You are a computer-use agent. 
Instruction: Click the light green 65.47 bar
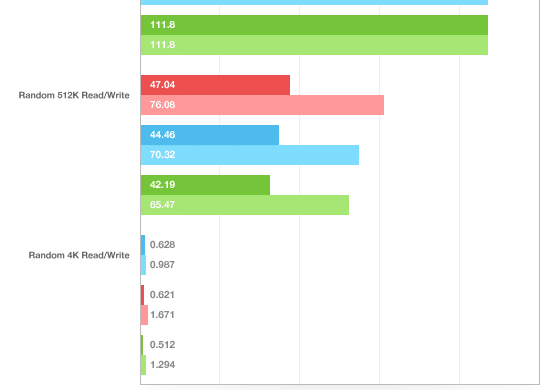point(245,205)
